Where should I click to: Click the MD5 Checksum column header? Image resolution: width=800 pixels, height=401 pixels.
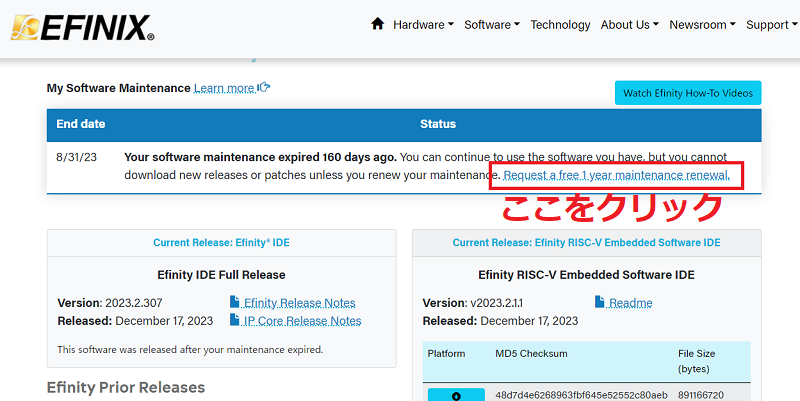pyautogui.click(x=531, y=354)
